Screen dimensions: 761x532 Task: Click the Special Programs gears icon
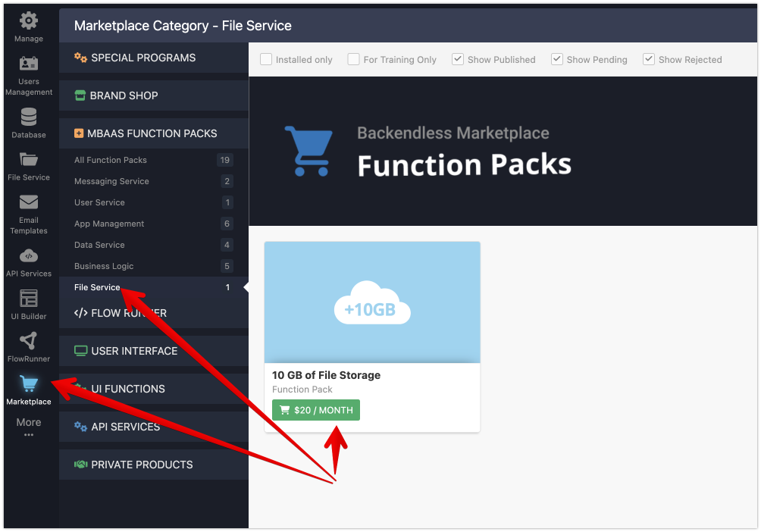coord(80,58)
